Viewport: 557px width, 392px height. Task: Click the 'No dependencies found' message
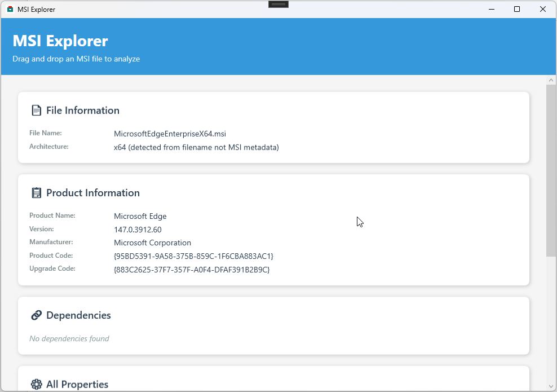tap(69, 338)
